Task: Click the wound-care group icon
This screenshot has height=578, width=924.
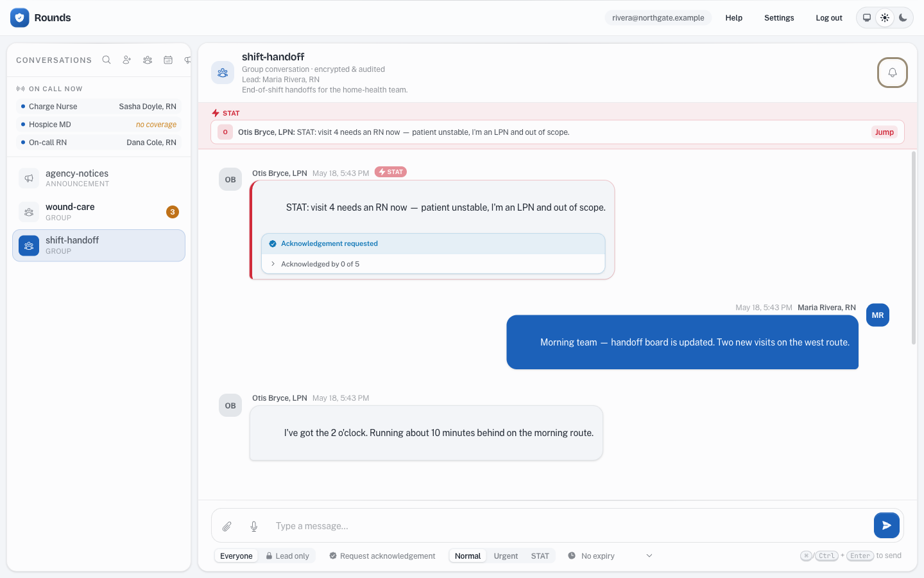Action: coord(29,212)
